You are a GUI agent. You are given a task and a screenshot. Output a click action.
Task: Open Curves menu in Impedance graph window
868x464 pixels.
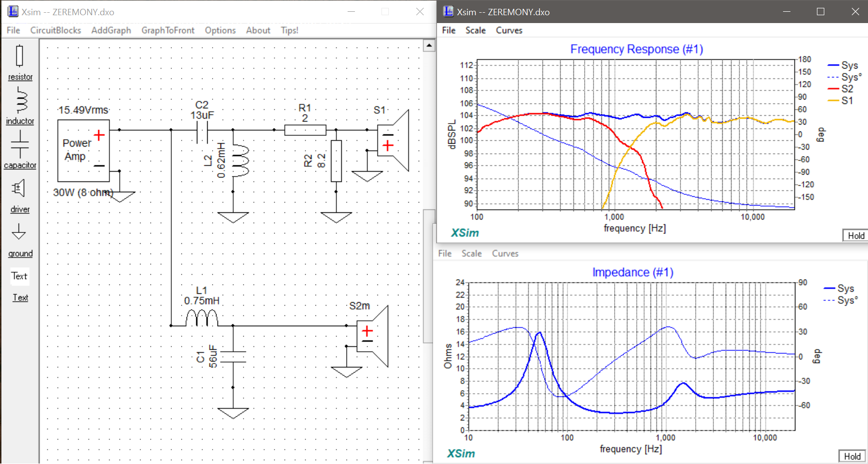[x=505, y=254]
